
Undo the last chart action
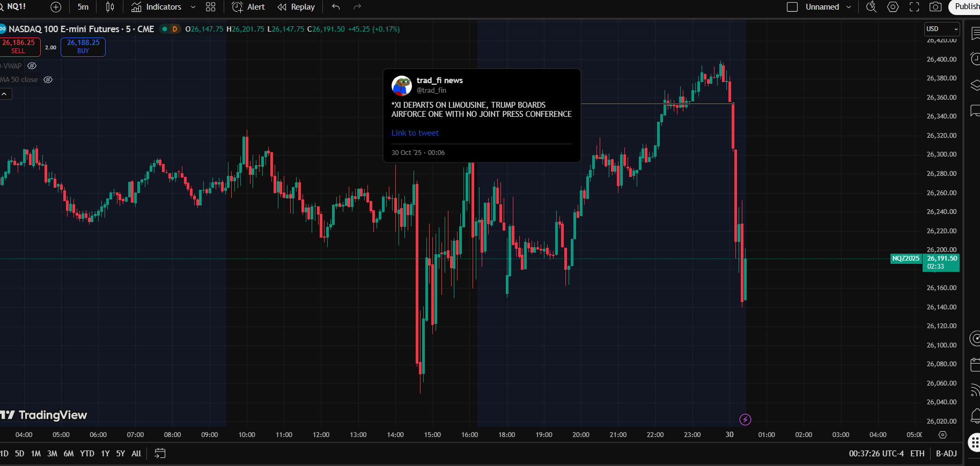[x=336, y=7]
